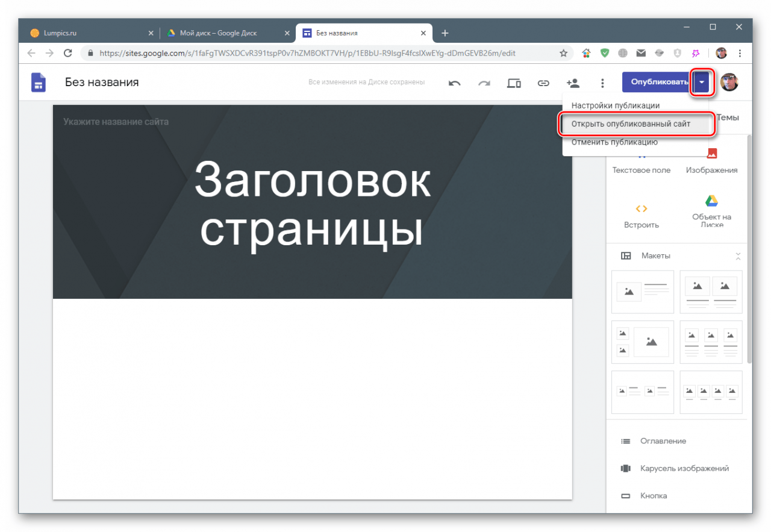Click the Chrome profile avatar in toolbar
The height and width of the screenshot is (532, 771).
pos(721,53)
